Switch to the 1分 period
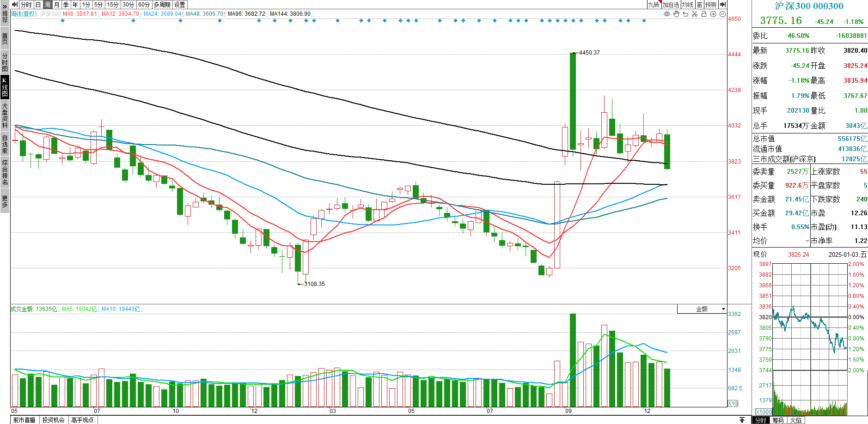 click(86, 5)
